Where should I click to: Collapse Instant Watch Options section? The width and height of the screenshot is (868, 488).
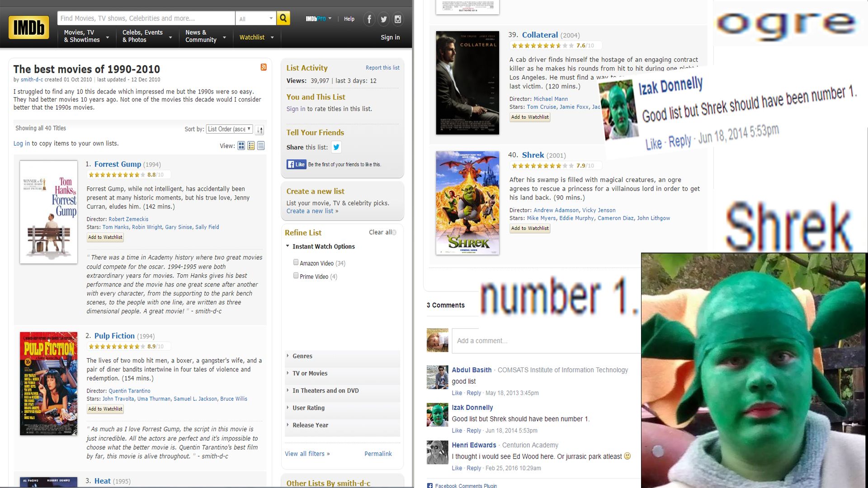tap(323, 246)
